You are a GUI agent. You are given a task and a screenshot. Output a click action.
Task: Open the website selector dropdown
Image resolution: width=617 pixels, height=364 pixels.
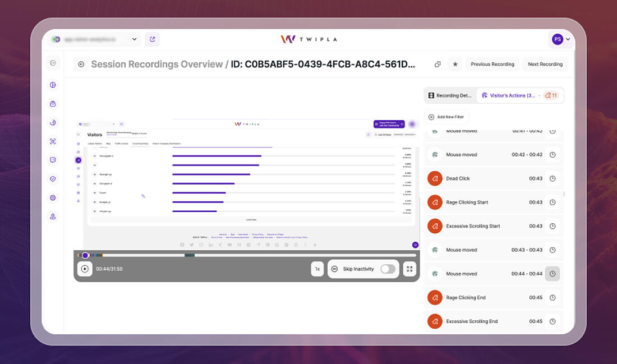[x=94, y=39]
